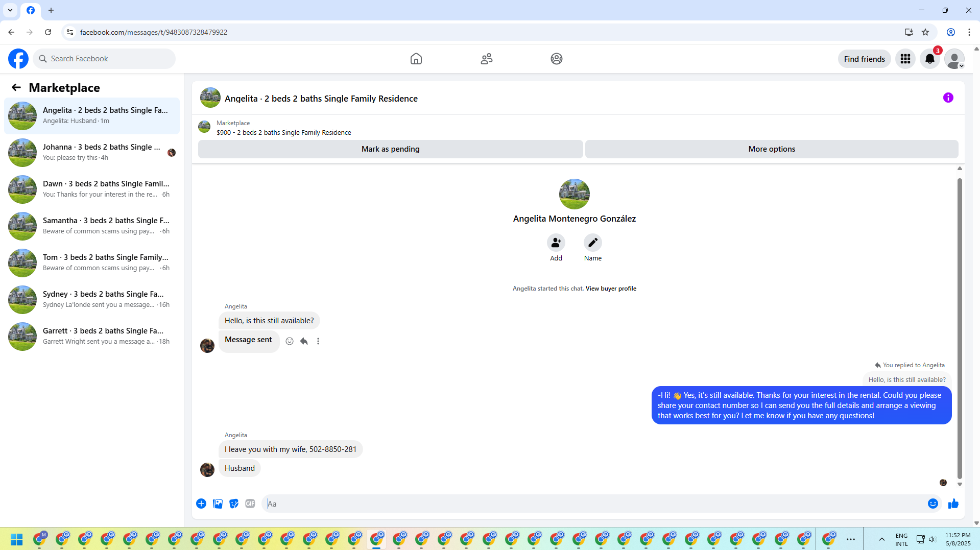Open the Friends icon in top navigation
This screenshot has height=550, width=980.
click(x=487, y=59)
